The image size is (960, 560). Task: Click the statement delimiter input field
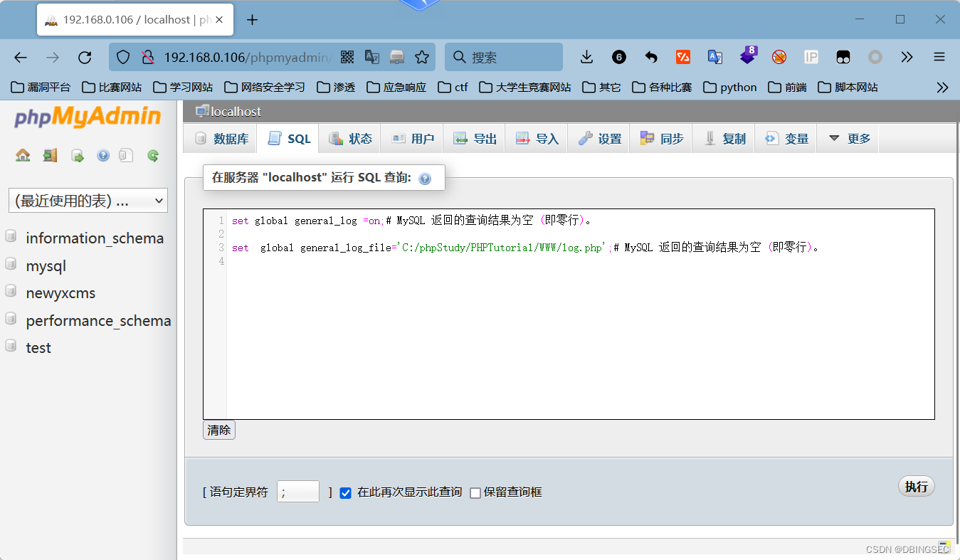pyautogui.click(x=298, y=491)
